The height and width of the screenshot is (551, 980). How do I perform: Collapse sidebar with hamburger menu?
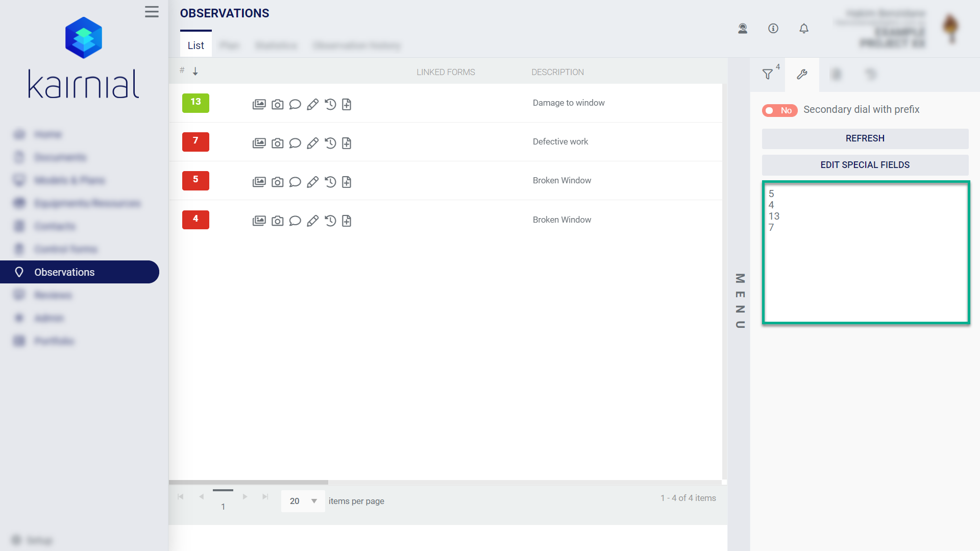click(152, 12)
